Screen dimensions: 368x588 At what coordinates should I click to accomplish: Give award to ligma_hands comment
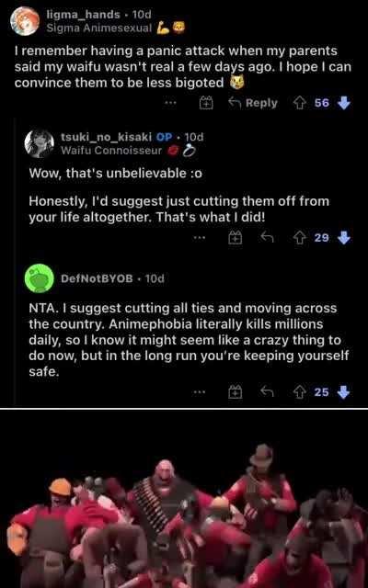206,103
